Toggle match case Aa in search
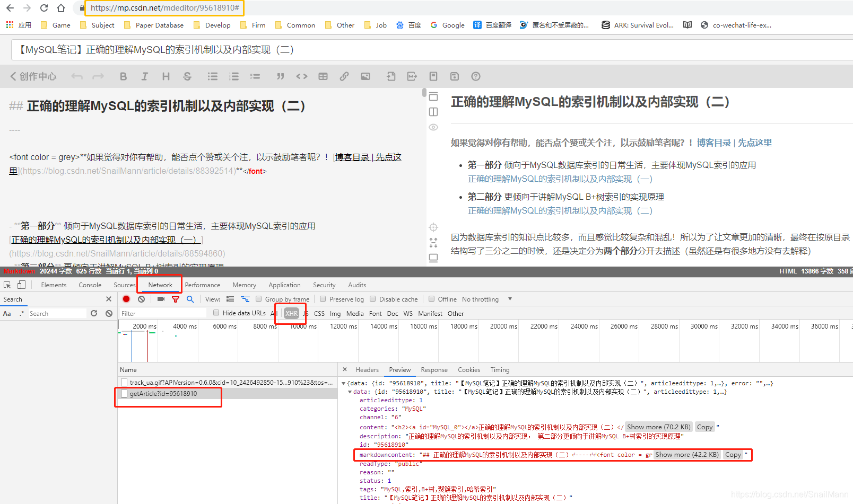Image resolution: width=853 pixels, height=504 pixels. pos(7,313)
